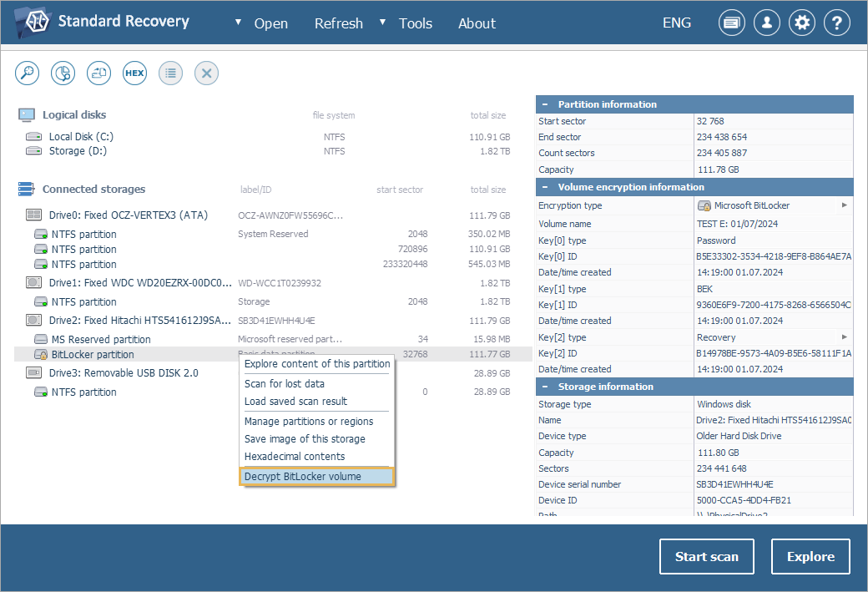The image size is (868, 592).
Task: Click the System Reserved NTFS partition icon
Action: point(41,235)
